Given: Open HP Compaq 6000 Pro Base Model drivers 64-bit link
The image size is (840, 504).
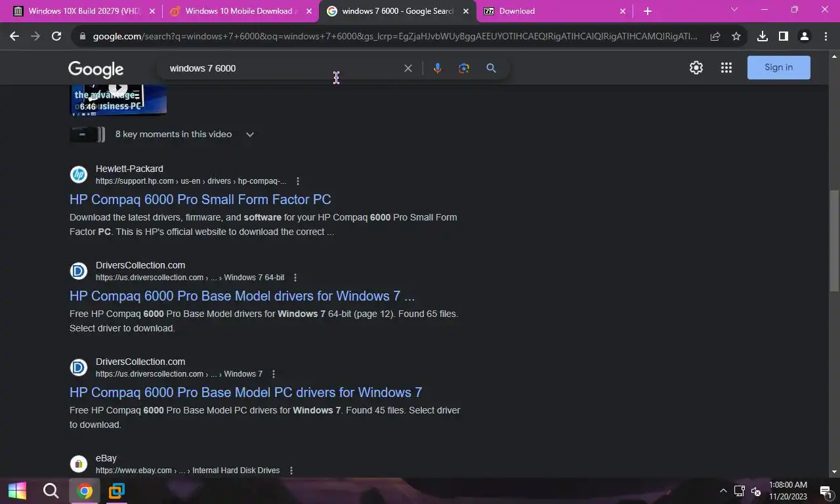Looking at the screenshot, I should click(x=242, y=296).
